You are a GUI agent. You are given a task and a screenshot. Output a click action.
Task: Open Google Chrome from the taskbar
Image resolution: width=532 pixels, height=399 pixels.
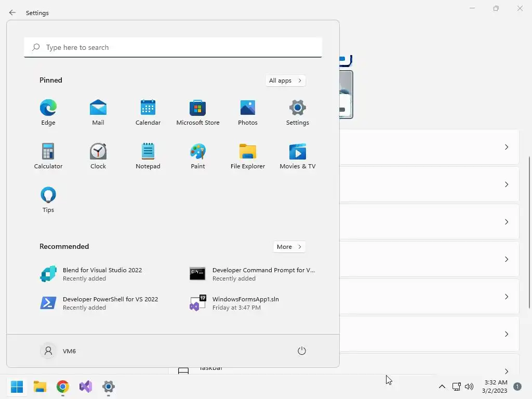tap(63, 387)
